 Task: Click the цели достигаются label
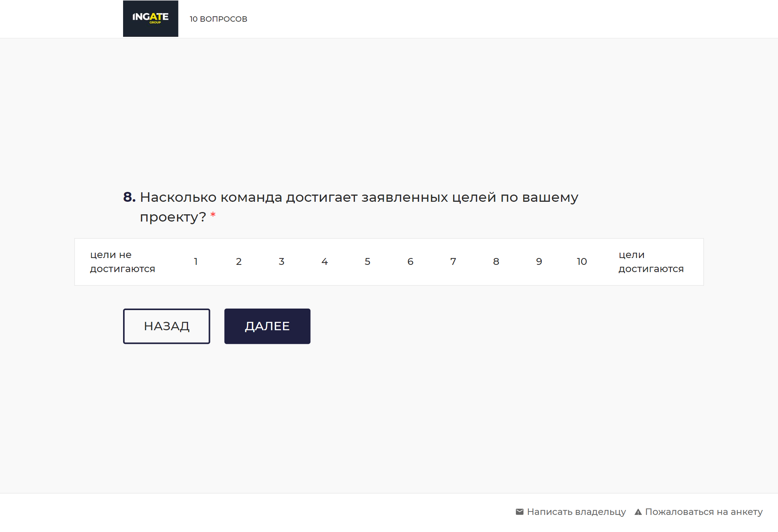tap(651, 262)
